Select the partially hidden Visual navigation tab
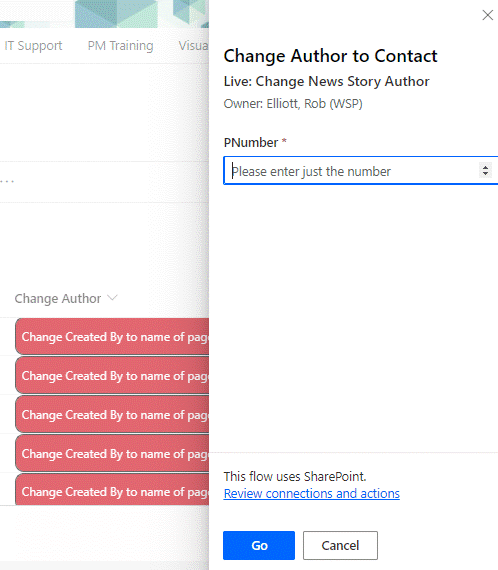This screenshot has width=498, height=570. pos(193,46)
